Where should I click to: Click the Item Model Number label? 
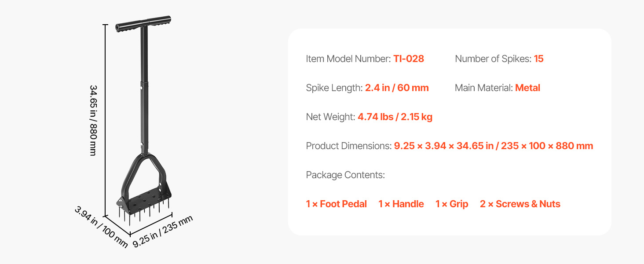tap(348, 59)
